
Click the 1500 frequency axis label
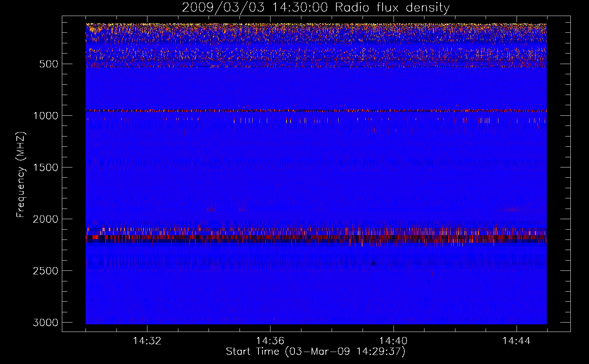point(46,167)
